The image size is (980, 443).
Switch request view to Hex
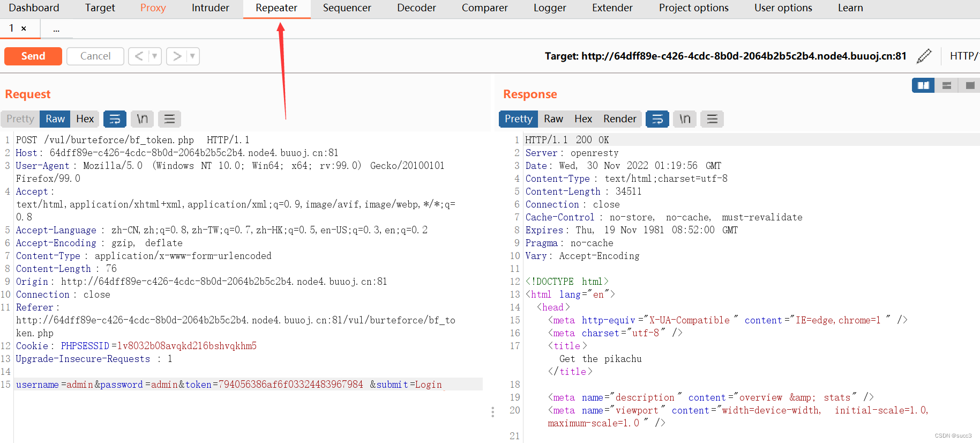click(85, 119)
